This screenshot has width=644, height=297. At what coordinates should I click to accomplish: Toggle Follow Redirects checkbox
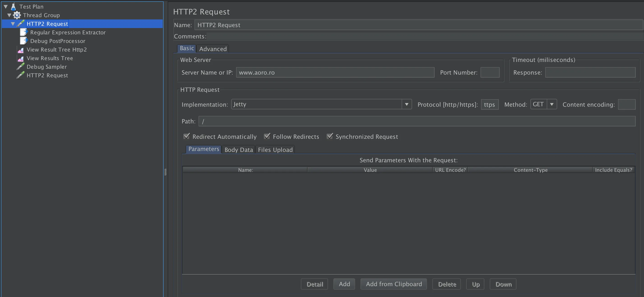tap(267, 136)
